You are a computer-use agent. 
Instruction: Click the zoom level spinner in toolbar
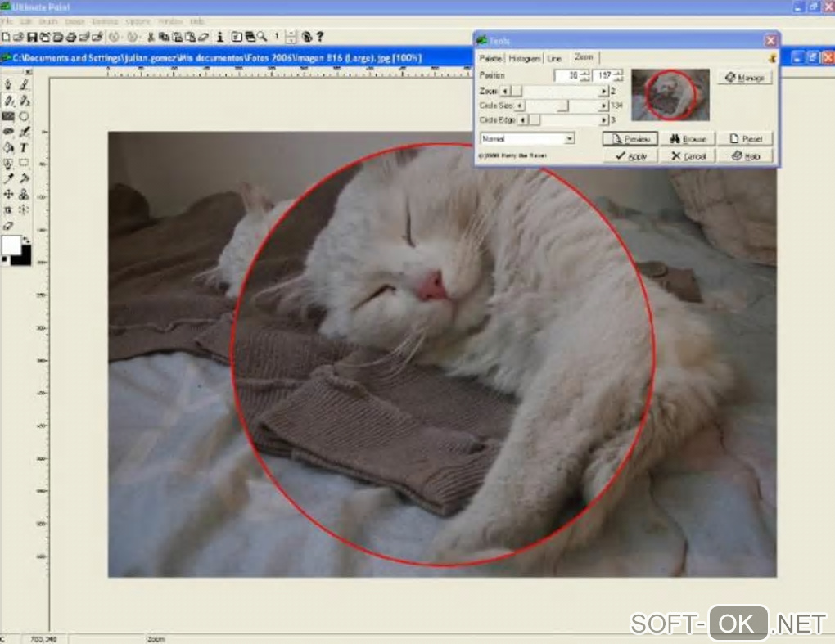pyautogui.click(x=291, y=37)
